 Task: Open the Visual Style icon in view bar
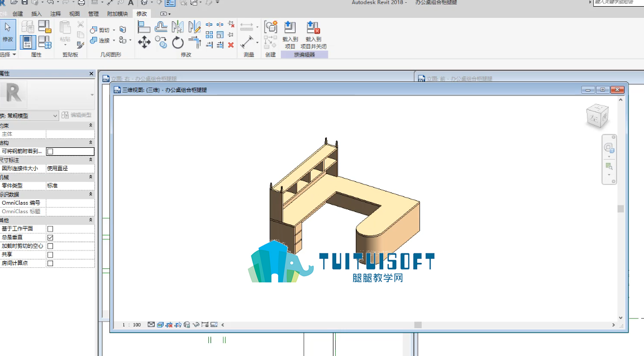[x=160, y=325]
